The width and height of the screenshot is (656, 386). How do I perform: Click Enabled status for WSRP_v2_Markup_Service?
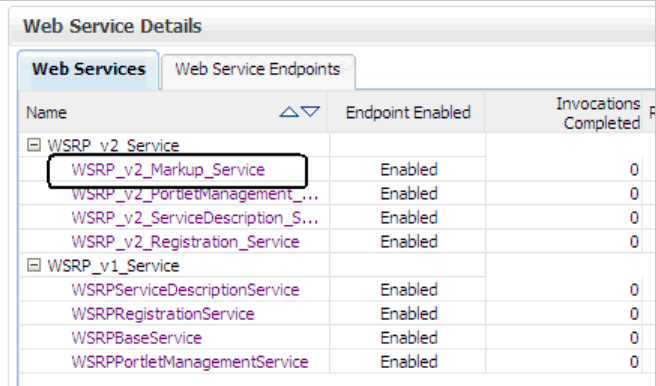pos(409,170)
